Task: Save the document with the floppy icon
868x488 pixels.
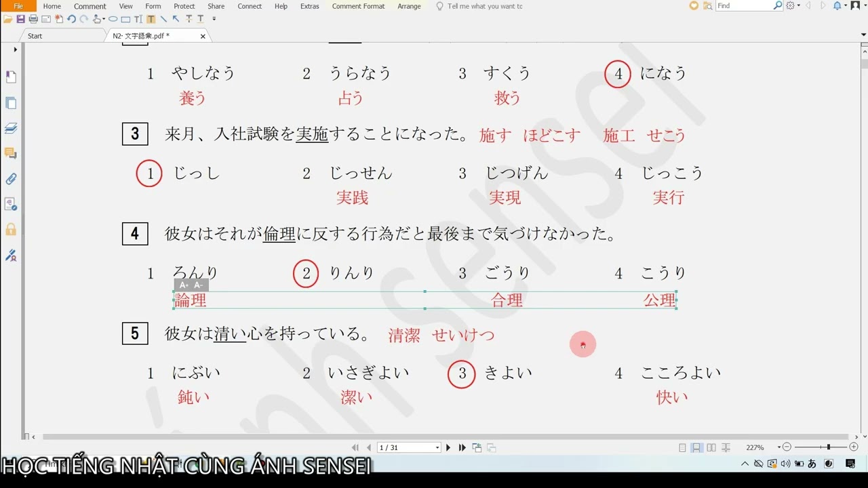Action: pyautogui.click(x=20, y=19)
